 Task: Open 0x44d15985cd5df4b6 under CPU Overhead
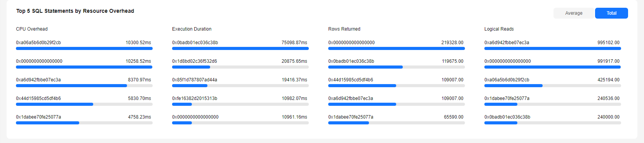[38, 98]
